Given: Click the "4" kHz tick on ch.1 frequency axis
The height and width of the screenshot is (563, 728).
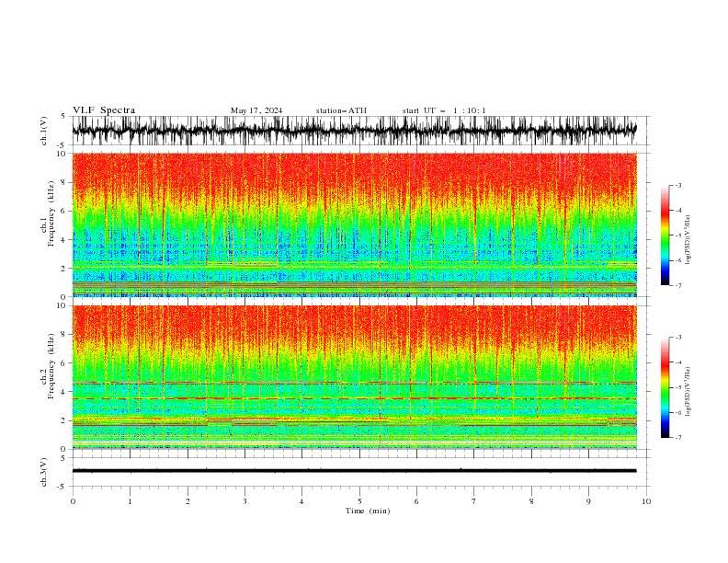Looking at the screenshot, I should 63,240.
